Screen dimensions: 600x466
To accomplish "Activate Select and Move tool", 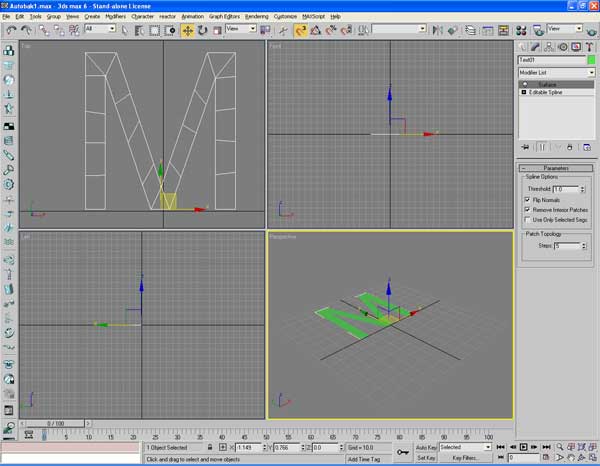I will pos(188,30).
